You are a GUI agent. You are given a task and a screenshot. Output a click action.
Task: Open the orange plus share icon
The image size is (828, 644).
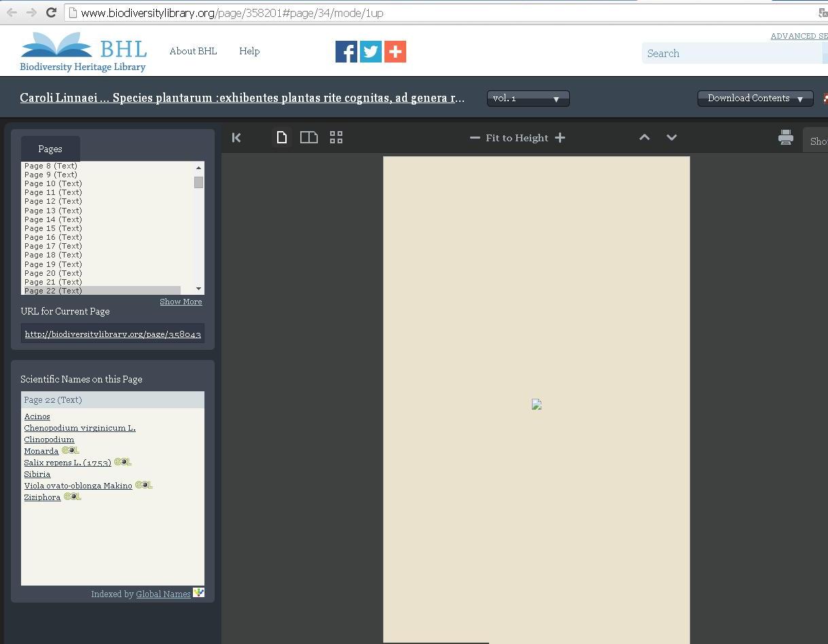pos(395,52)
